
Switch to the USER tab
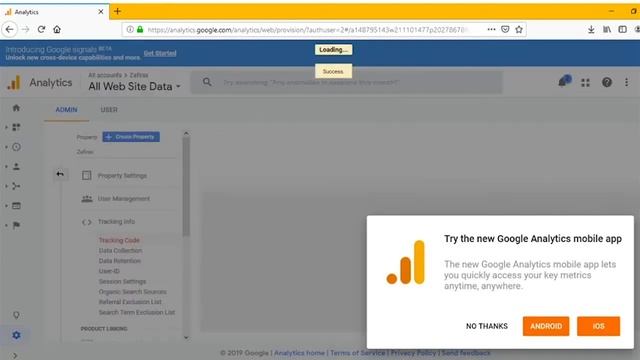tap(109, 109)
